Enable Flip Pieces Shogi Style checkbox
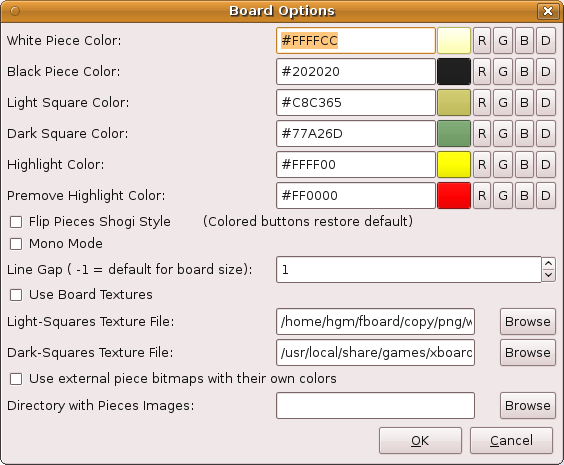This screenshot has height=465, width=564. (x=16, y=222)
